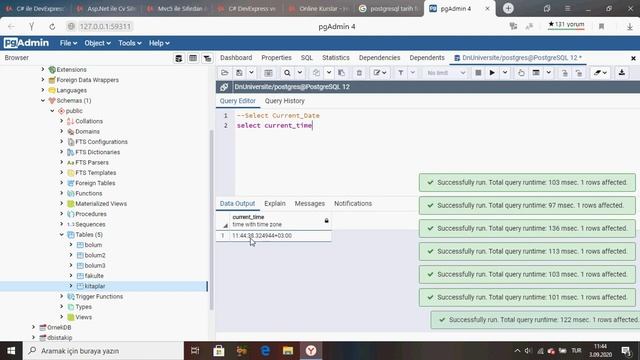
Task: Click the View Data grid icon in toolbar
Action: click(268, 73)
